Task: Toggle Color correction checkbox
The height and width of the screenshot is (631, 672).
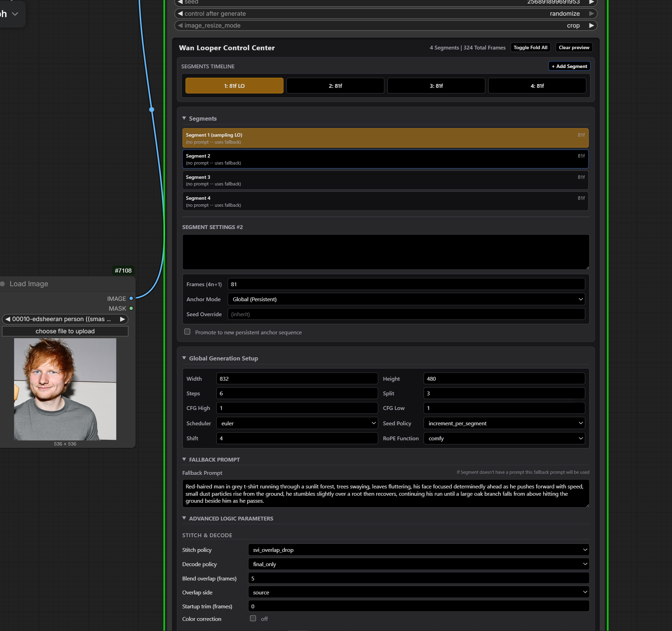Action: pos(253,618)
